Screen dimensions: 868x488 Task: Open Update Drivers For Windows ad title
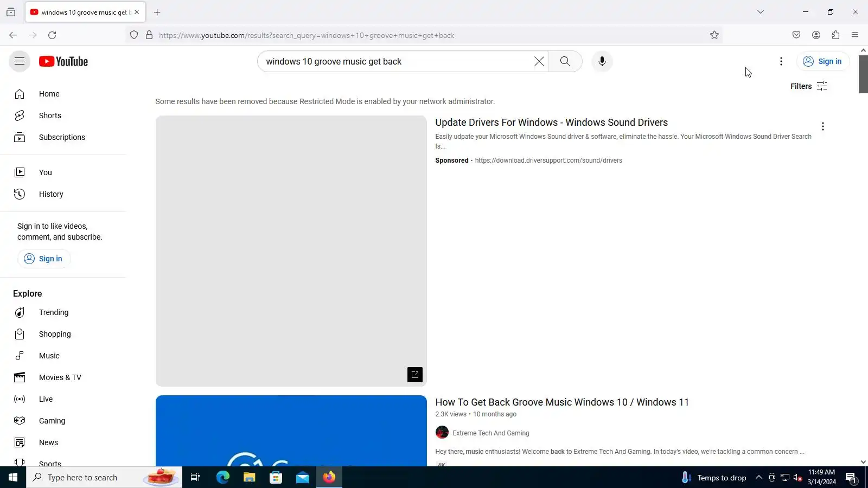(551, 123)
